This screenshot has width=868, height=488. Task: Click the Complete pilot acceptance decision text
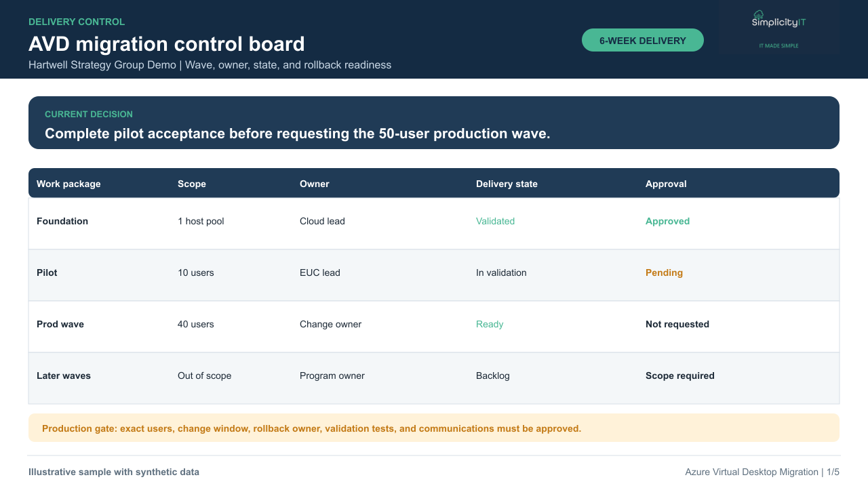pos(298,134)
